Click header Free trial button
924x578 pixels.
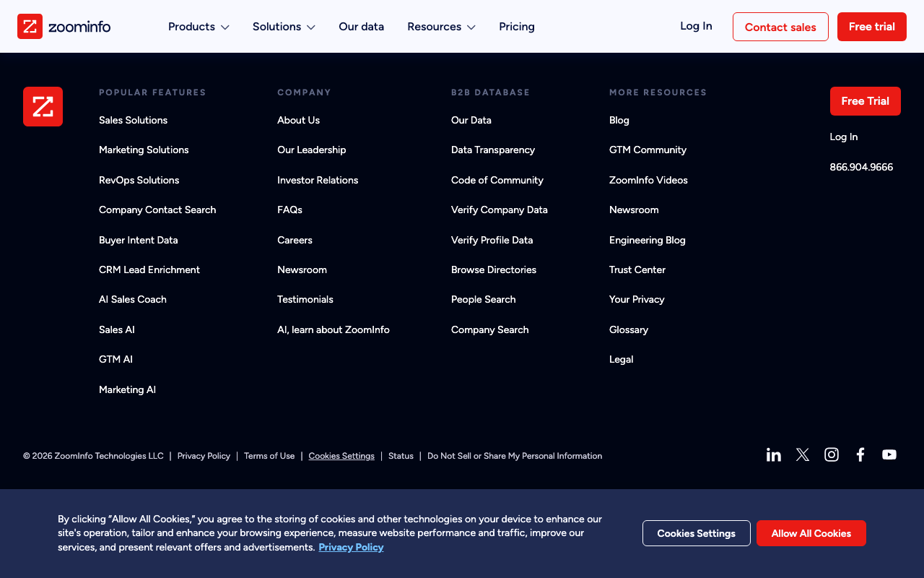(872, 27)
